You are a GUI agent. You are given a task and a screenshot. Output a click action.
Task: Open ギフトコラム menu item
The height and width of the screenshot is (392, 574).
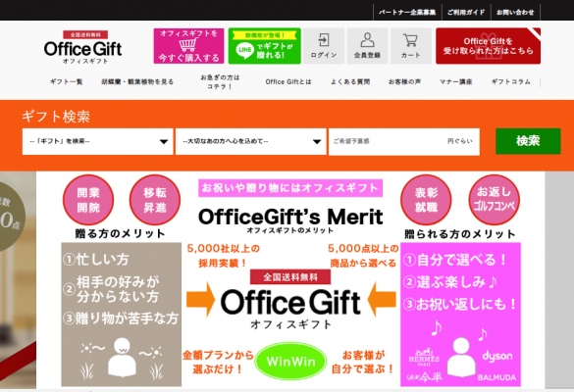point(510,81)
